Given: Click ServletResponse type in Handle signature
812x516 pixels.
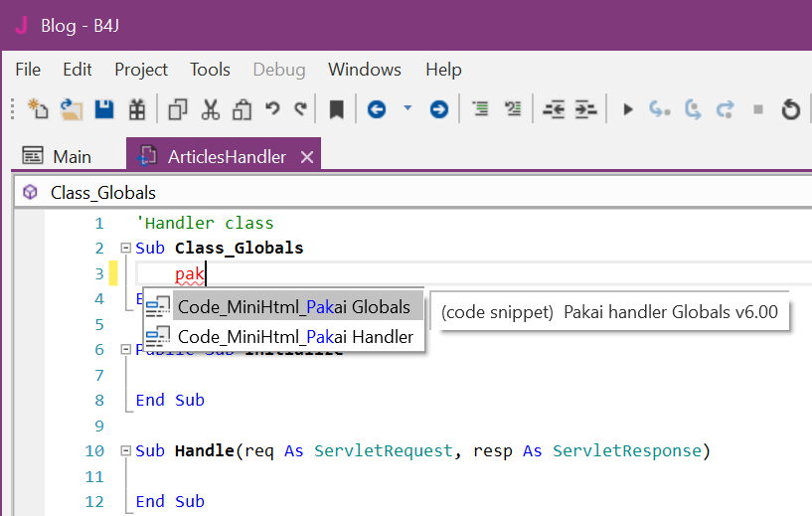Looking at the screenshot, I should [627, 450].
